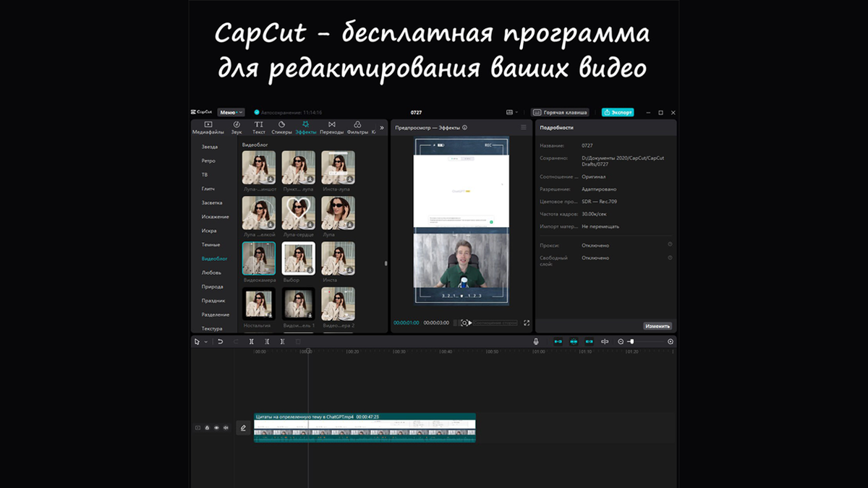This screenshot has width=868, height=488.
Task: Mute the main track audio
Action: coord(226,428)
